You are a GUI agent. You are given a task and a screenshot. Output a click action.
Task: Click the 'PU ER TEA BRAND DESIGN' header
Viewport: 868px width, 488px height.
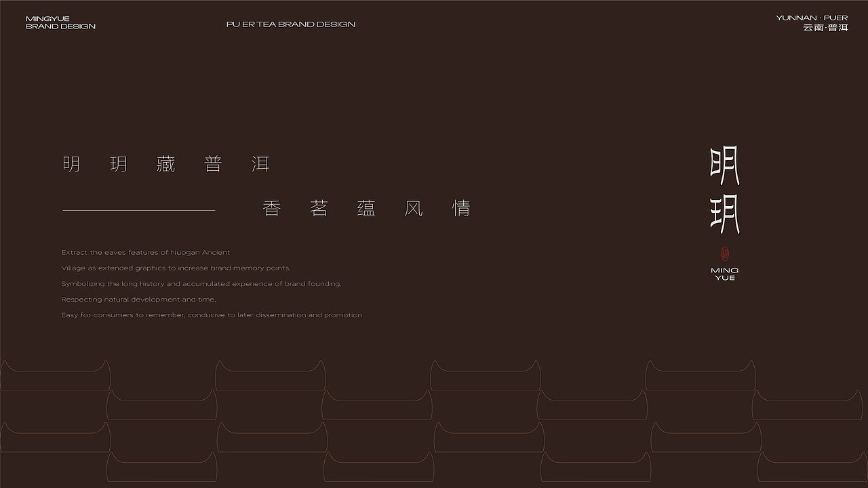pos(291,24)
